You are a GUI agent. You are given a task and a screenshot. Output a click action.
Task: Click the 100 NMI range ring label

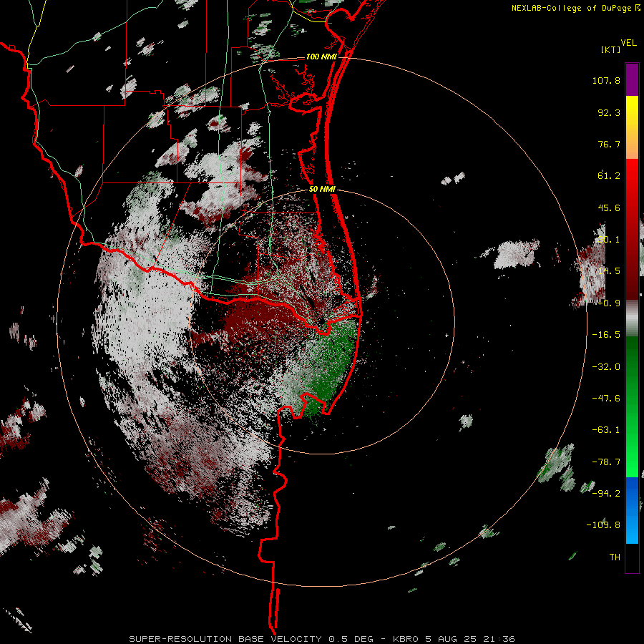321,57
